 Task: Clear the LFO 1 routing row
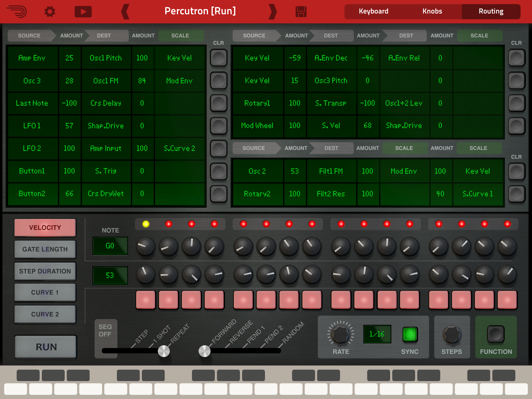click(x=219, y=126)
